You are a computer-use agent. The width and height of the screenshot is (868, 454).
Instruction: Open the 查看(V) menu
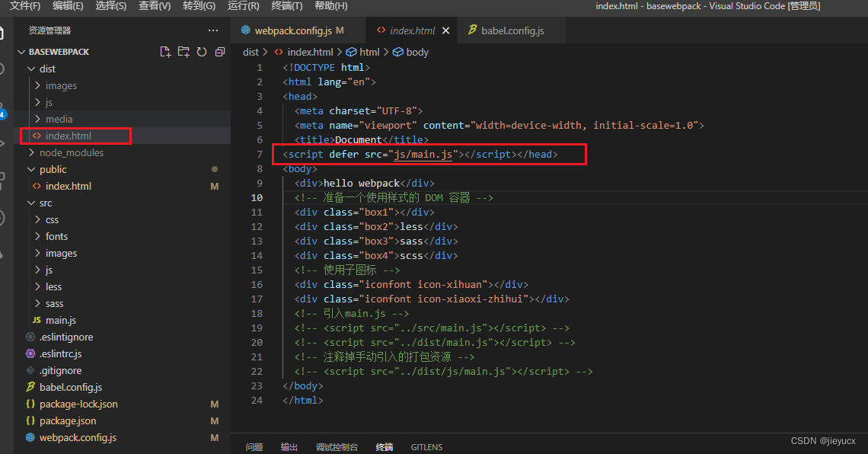coord(155,5)
